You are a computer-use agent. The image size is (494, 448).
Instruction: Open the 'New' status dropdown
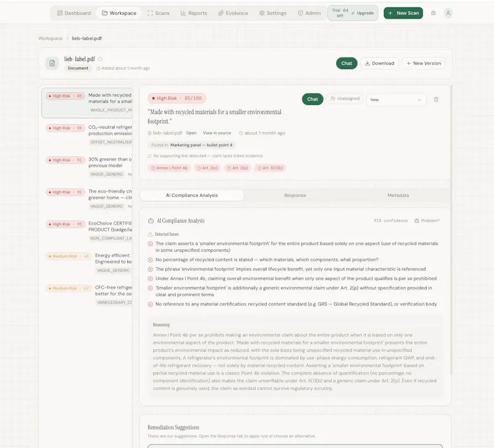click(x=396, y=100)
